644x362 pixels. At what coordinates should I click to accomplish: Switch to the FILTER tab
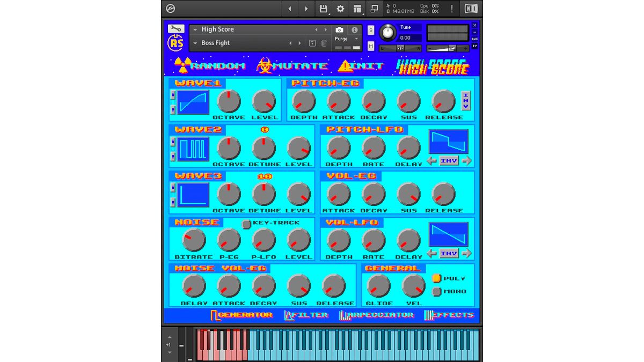(x=306, y=315)
